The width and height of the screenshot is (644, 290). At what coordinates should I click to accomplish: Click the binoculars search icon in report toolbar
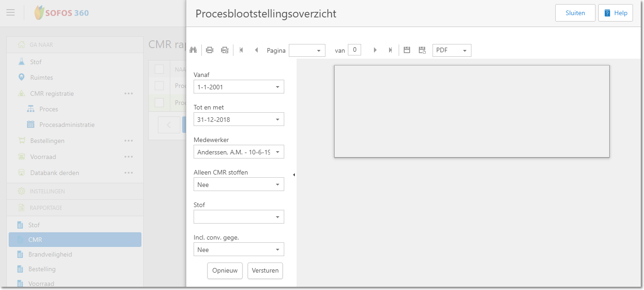point(193,50)
